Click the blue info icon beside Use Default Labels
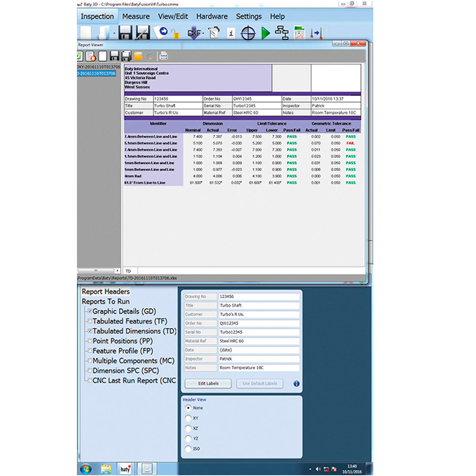The height and width of the screenshot is (476, 476). (x=296, y=384)
